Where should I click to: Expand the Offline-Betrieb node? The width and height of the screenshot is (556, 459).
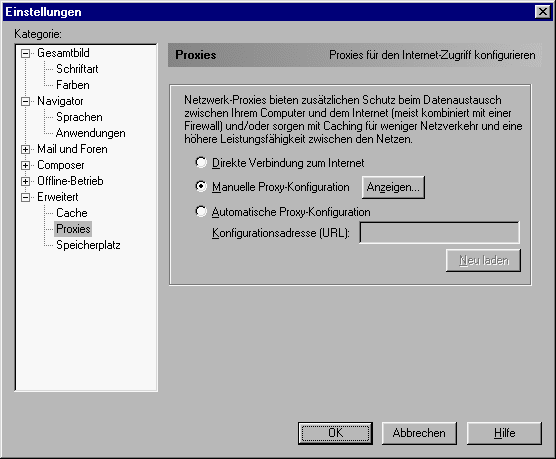tap(25, 181)
